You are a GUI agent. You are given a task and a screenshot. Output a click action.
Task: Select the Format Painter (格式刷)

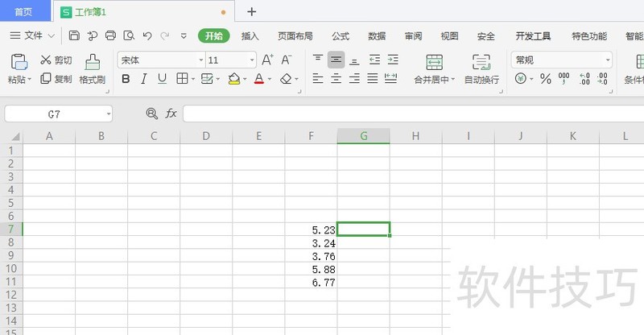(x=93, y=69)
